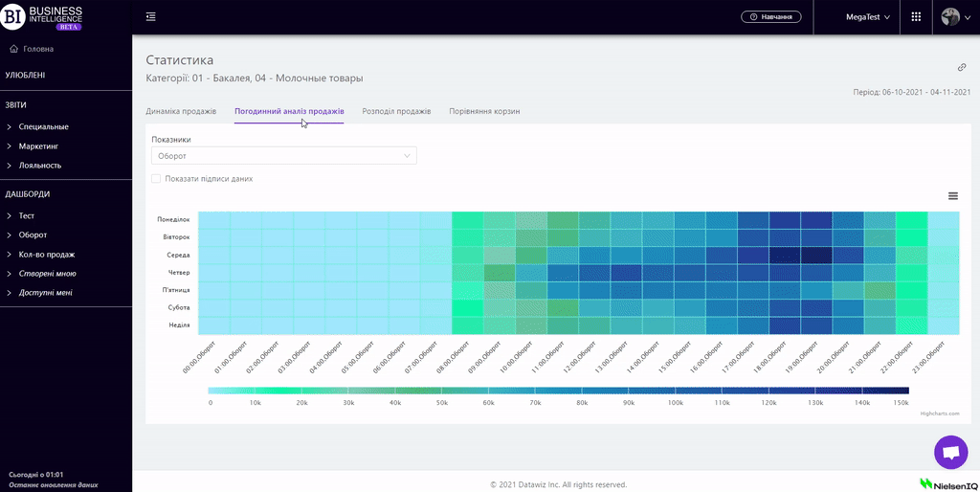Switch to Динаміка продажів tab
This screenshot has width=980, height=492.
click(x=181, y=111)
